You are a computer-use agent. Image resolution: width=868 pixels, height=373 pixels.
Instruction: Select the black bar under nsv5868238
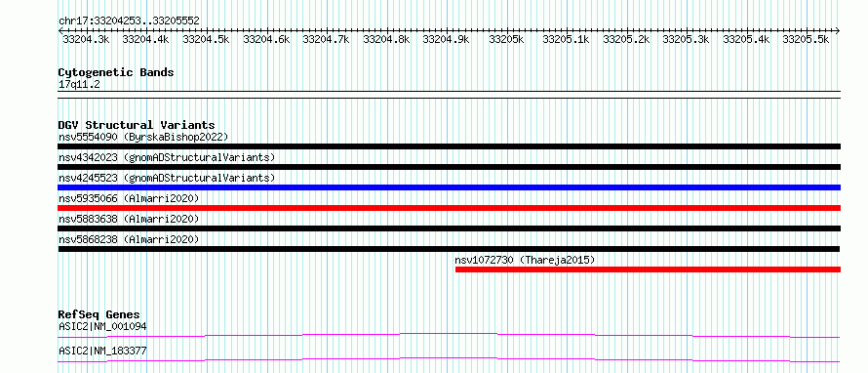449,249
